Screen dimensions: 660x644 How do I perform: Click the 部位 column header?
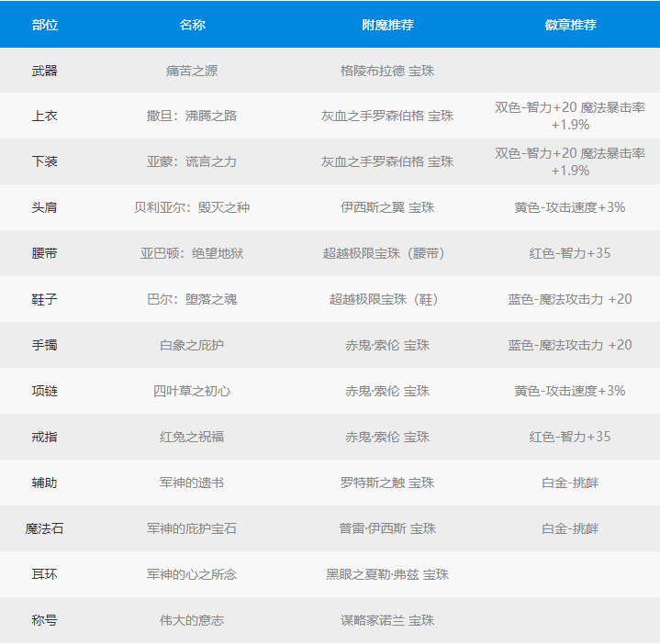pos(44,25)
